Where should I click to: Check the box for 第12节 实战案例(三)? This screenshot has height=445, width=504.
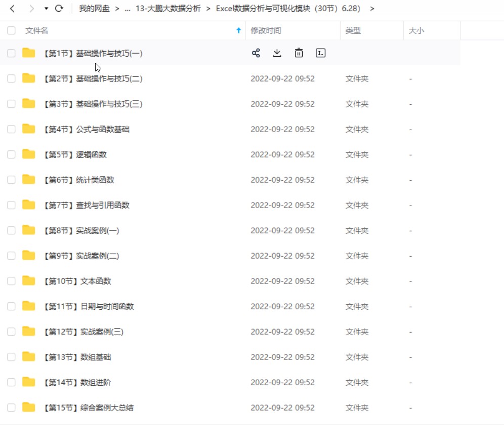[11, 332]
